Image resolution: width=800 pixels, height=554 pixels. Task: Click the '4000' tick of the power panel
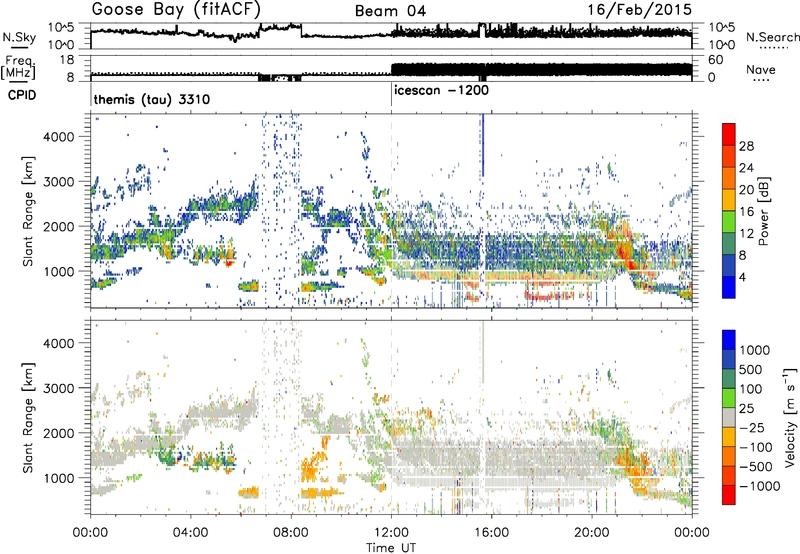[58, 137]
